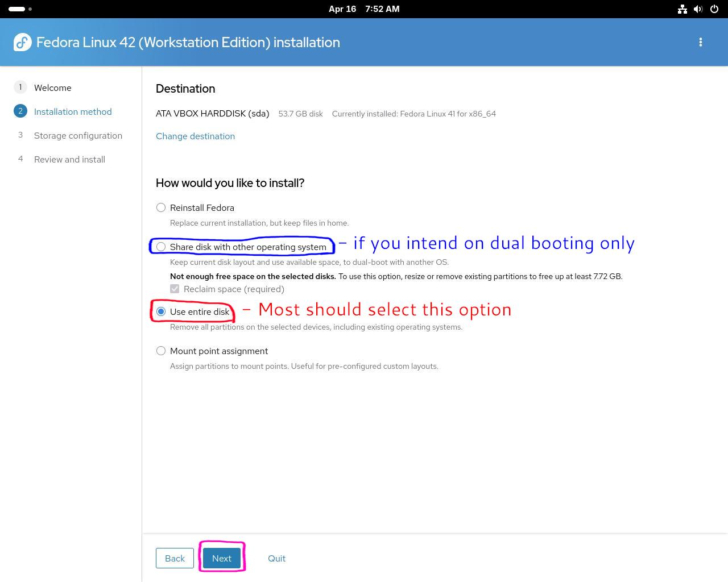Click the How would you like to install heading
Viewport: 728px width, 582px height.
(230, 183)
